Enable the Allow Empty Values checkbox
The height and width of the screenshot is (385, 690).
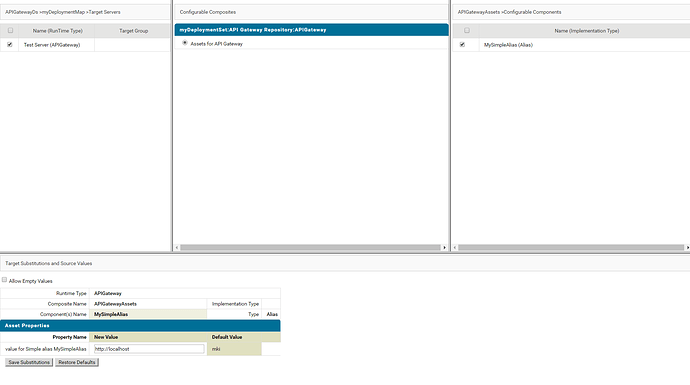tap(4, 280)
